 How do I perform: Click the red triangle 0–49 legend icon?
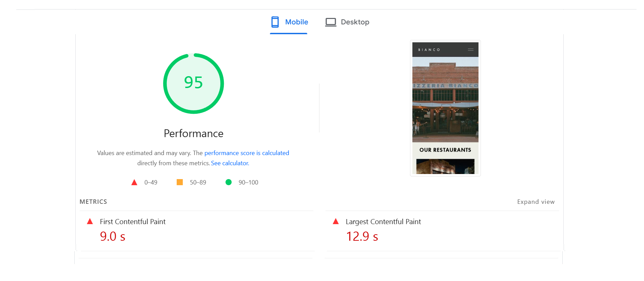click(134, 182)
